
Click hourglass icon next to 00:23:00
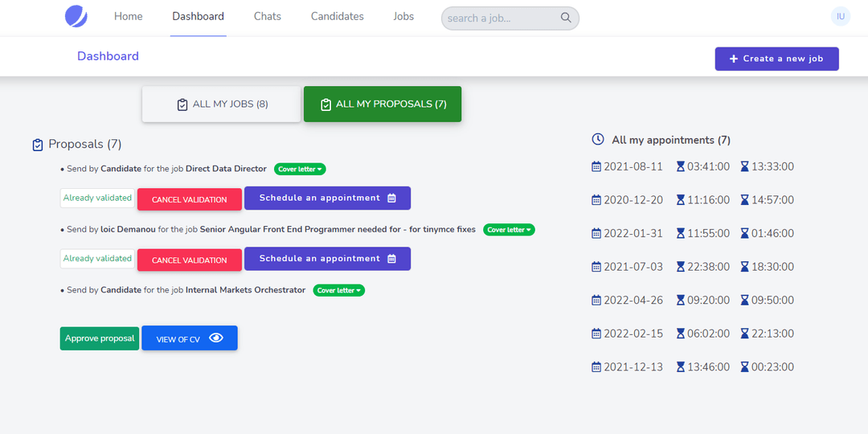pyautogui.click(x=744, y=366)
